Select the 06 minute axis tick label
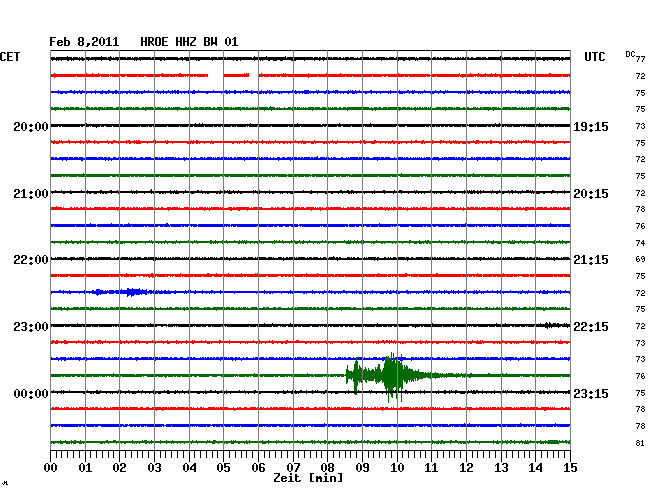 click(258, 468)
